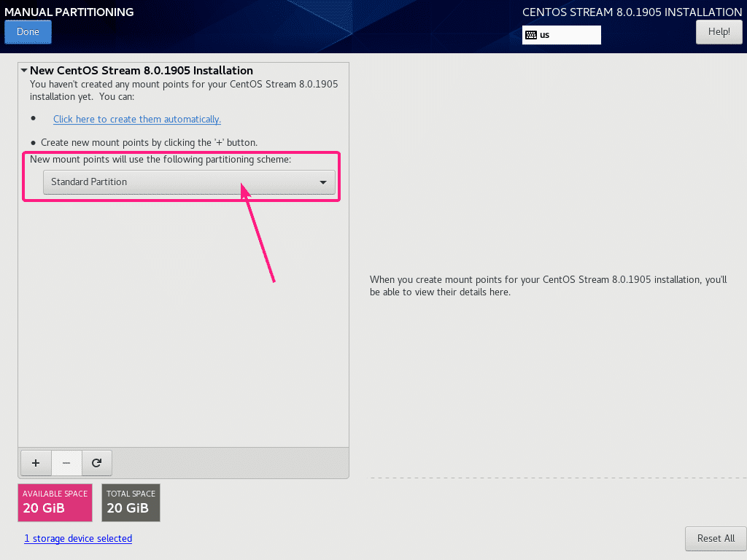The width and height of the screenshot is (747, 560).
Task: Click the Reset All button
Action: click(716, 539)
